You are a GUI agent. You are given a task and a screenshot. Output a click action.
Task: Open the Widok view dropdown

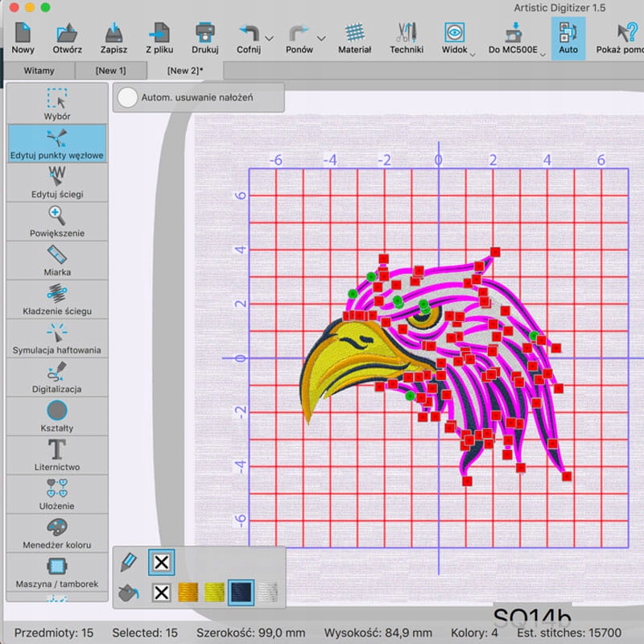click(455, 38)
